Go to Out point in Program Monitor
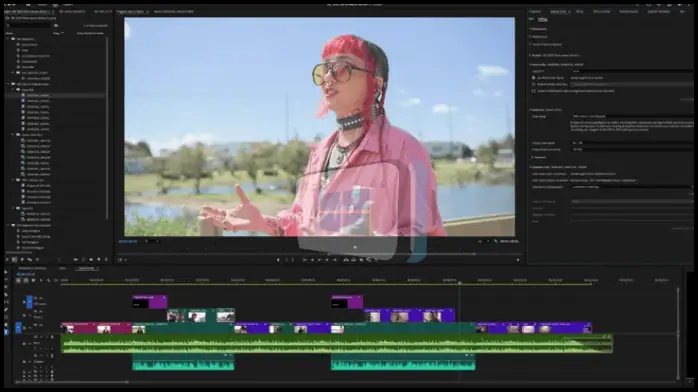Image resolution: width=698 pixels, height=392 pixels. 334,260
